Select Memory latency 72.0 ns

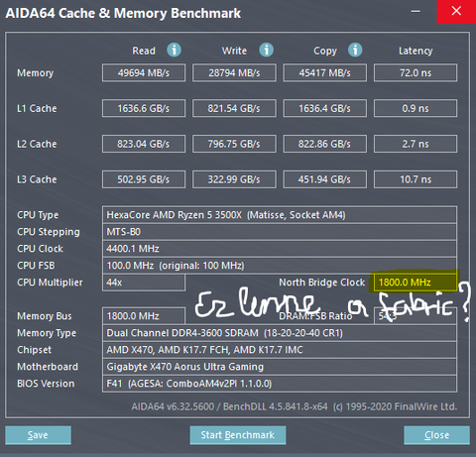(x=416, y=72)
